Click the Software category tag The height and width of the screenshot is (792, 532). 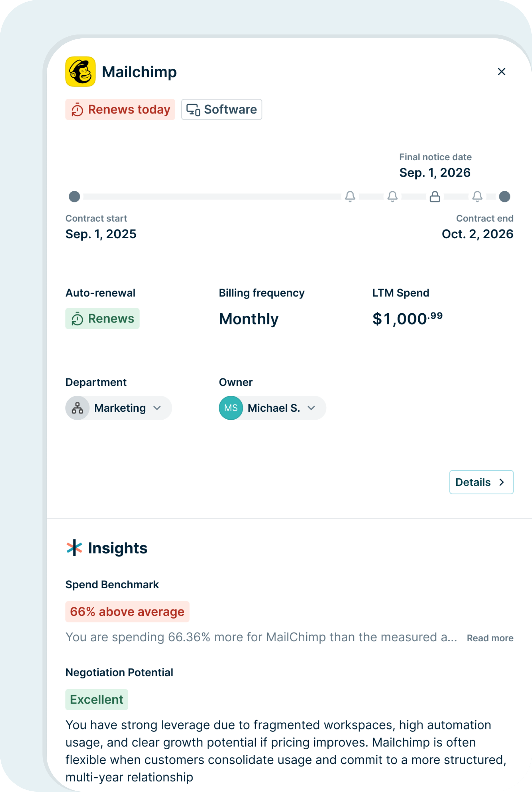click(x=222, y=110)
